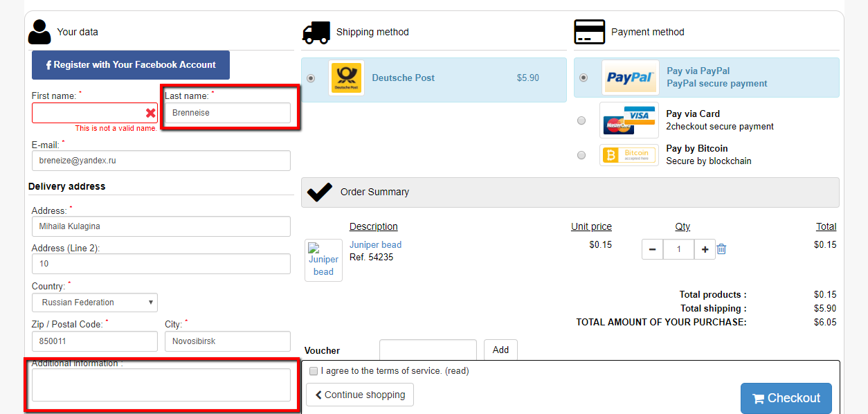Open the Juniper bead product link
The height and width of the screenshot is (414, 868).
click(x=375, y=245)
